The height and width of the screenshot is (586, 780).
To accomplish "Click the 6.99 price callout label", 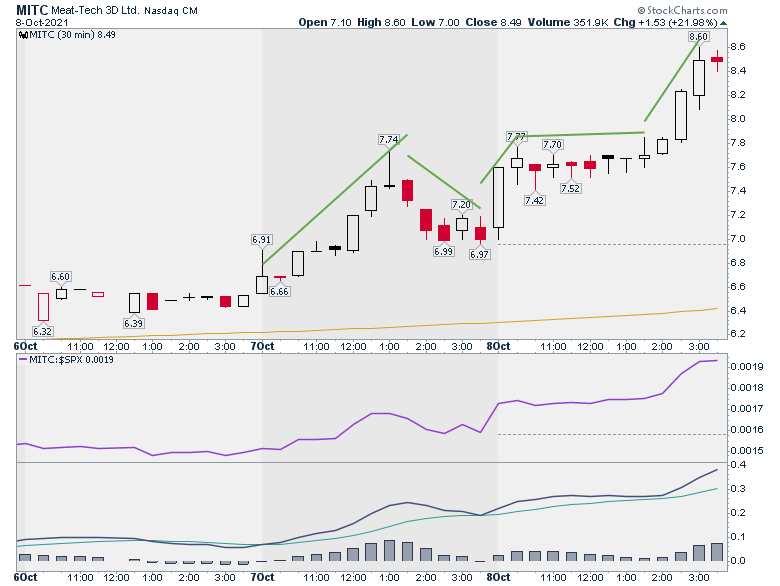I will pos(443,251).
